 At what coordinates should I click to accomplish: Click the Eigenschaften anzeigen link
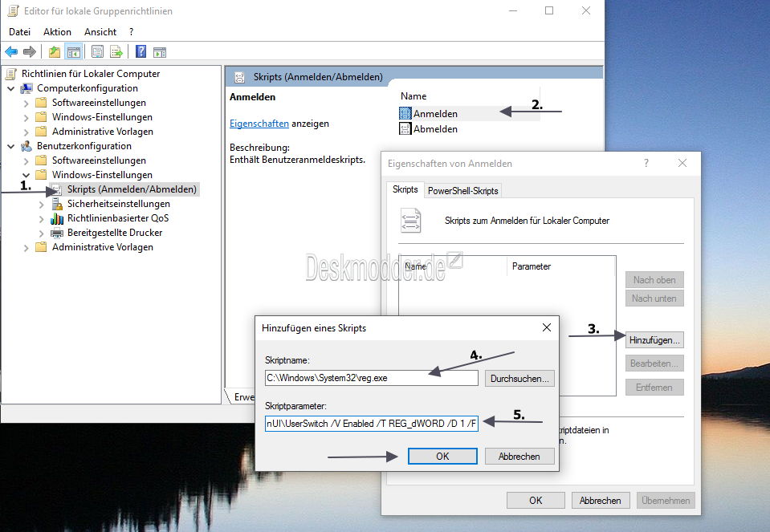258,123
